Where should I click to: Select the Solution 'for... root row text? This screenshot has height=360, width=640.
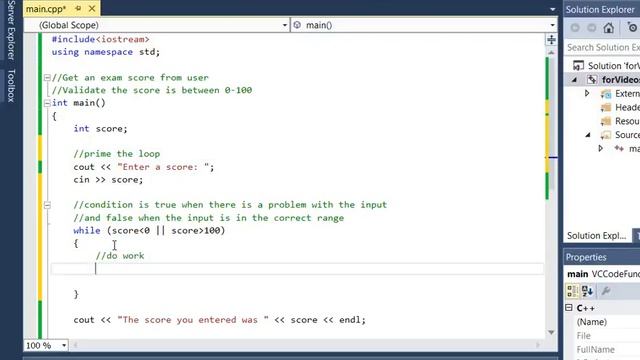coord(613,66)
